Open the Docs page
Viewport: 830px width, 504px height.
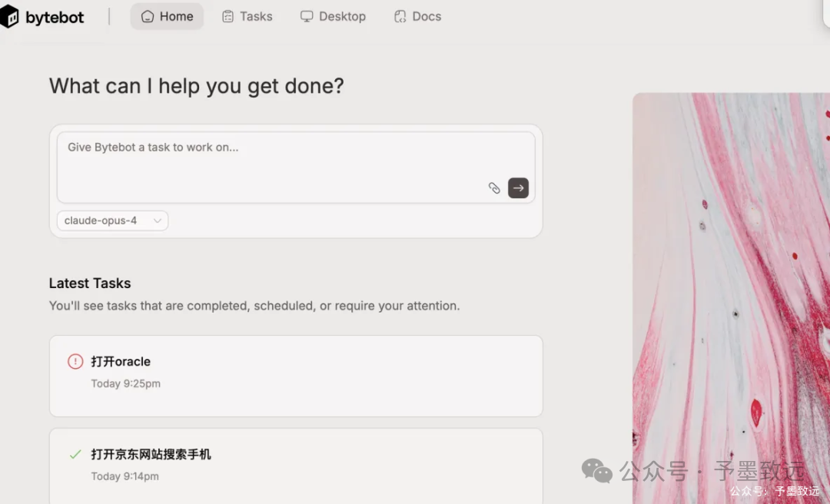417,15
